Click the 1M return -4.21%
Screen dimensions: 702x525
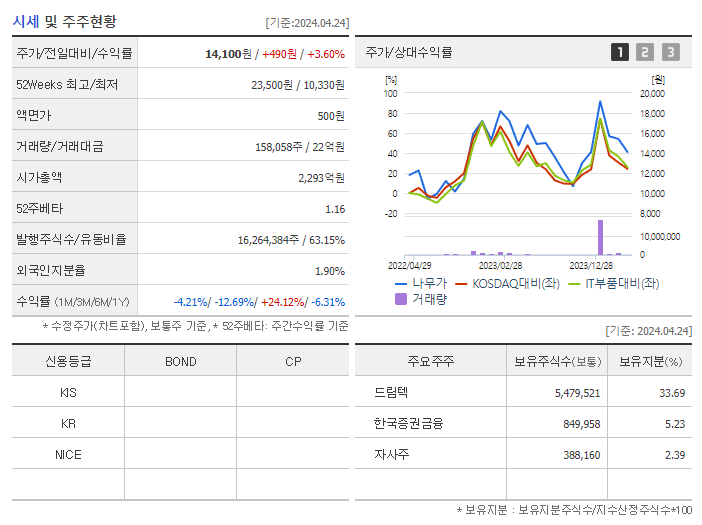[191, 302]
